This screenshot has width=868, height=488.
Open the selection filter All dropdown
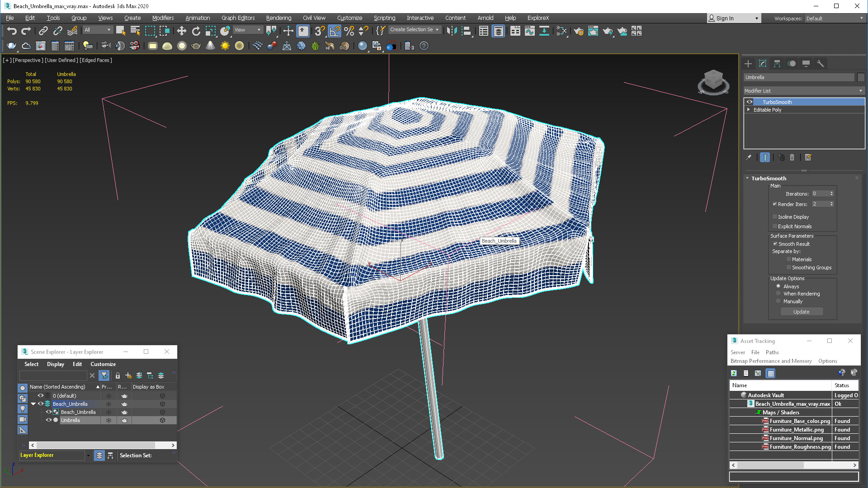point(98,30)
